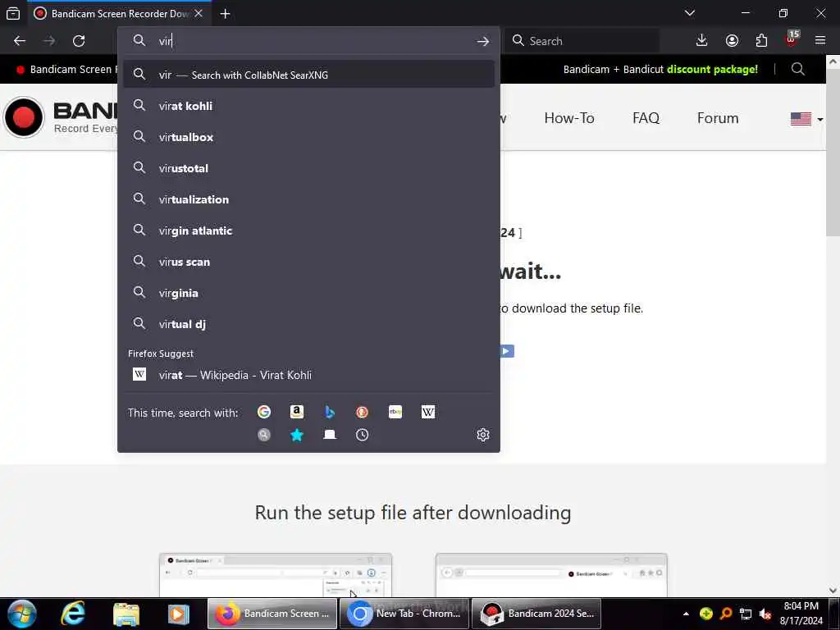Select the Bandicam Screen Recorder Download tab

tap(119, 13)
